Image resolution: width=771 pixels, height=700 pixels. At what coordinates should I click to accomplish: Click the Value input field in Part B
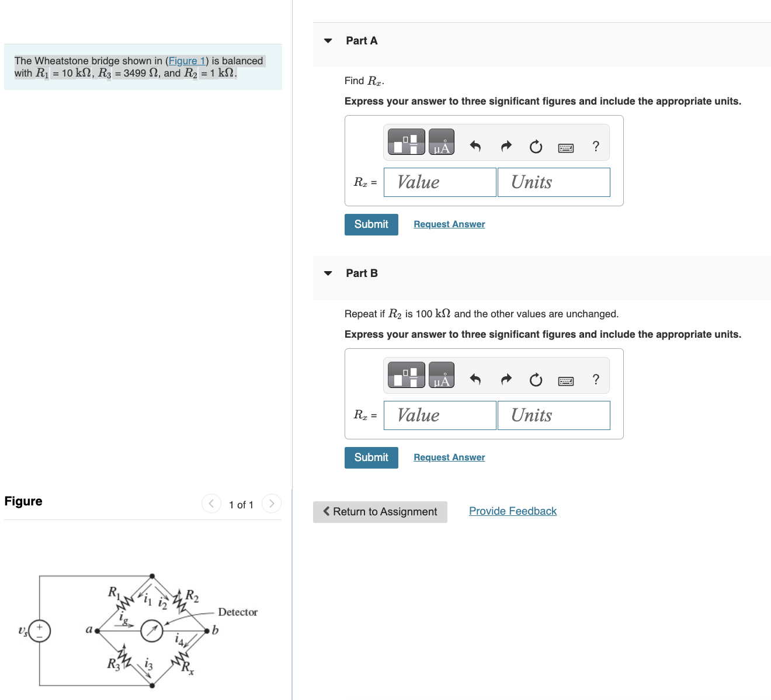(x=439, y=415)
